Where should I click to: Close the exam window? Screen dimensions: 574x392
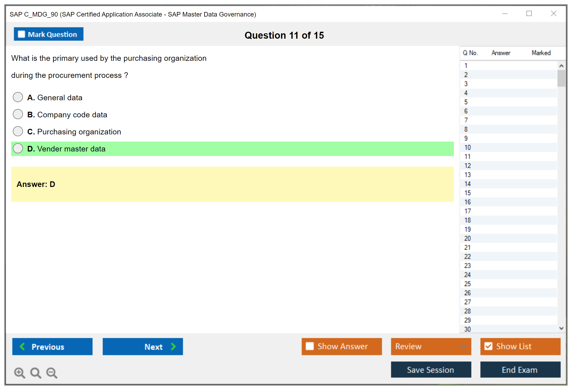coord(553,14)
